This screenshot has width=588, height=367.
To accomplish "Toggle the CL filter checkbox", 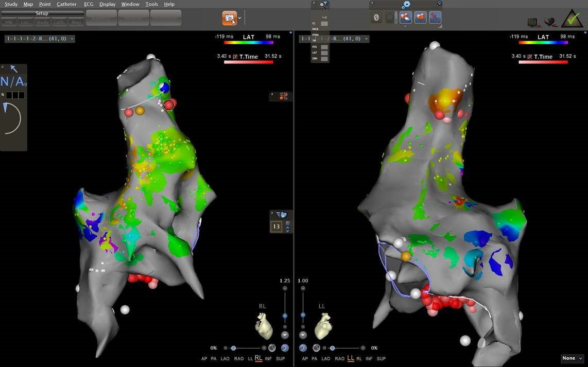I will pyautogui.click(x=324, y=24).
